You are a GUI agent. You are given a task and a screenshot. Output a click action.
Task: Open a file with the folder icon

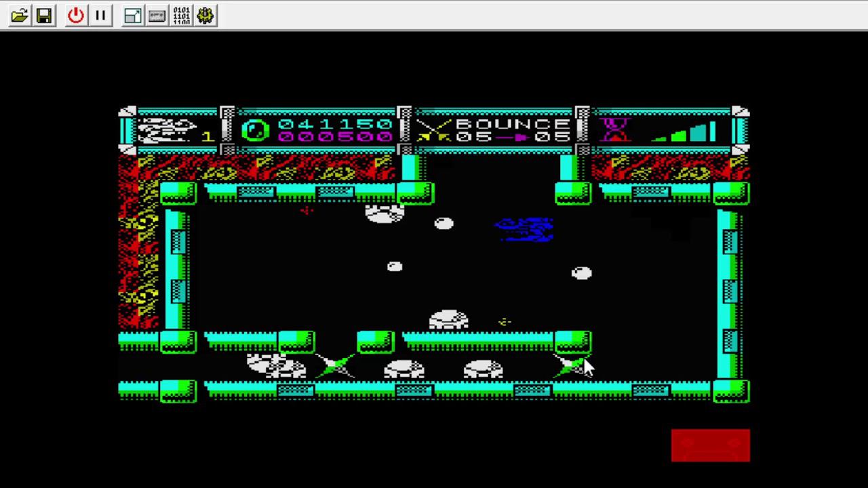pyautogui.click(x=20, y=15)
